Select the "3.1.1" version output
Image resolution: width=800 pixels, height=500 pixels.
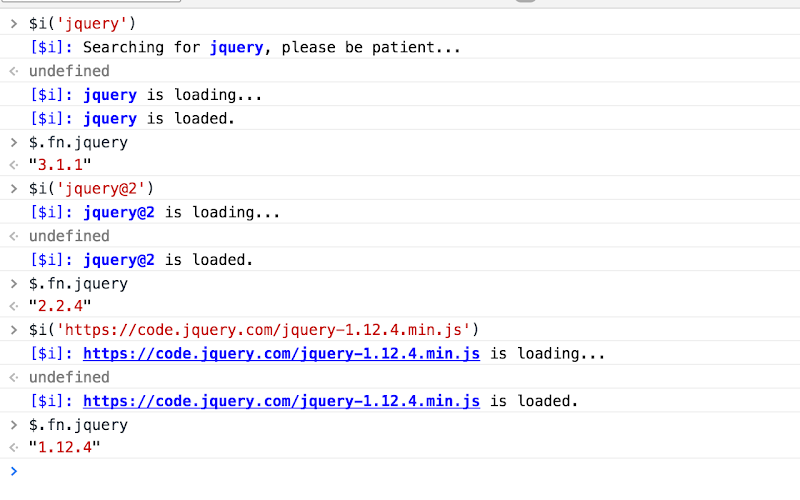click(x=60, y=165)
